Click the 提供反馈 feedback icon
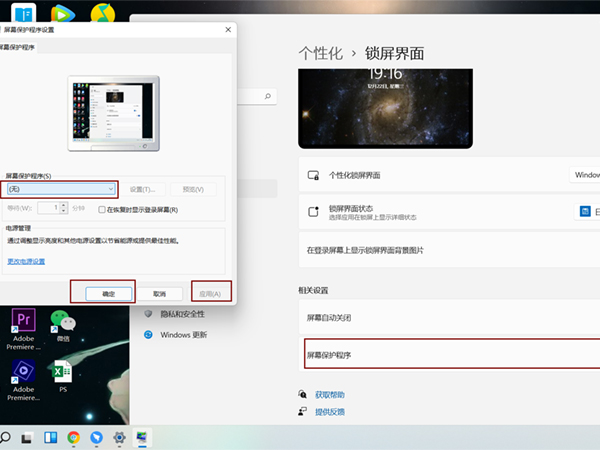The image size is (600, 450). (302, 411)
